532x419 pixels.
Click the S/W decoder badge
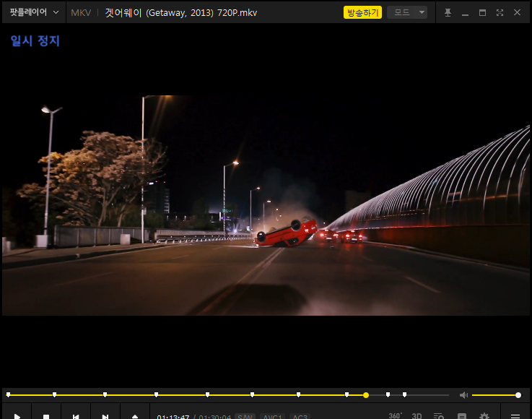245,416
